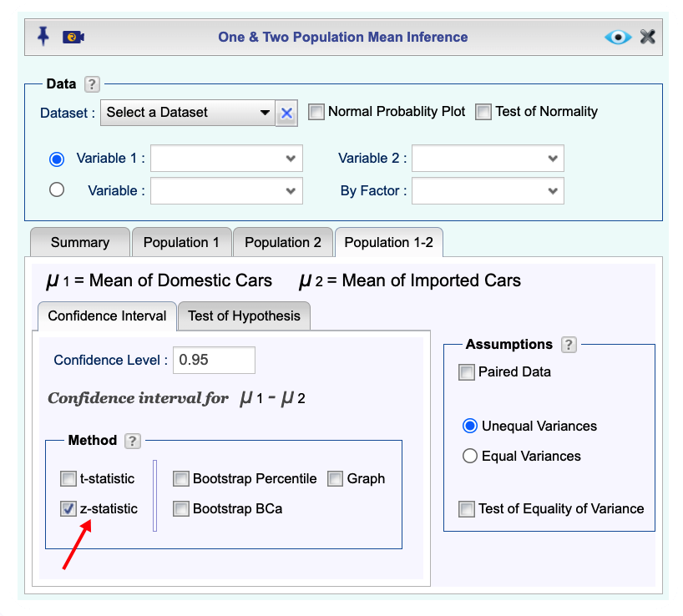Enable the Normal Probablity Plot checkbox
Screen dimensions: 683x616
pos(316,112)
